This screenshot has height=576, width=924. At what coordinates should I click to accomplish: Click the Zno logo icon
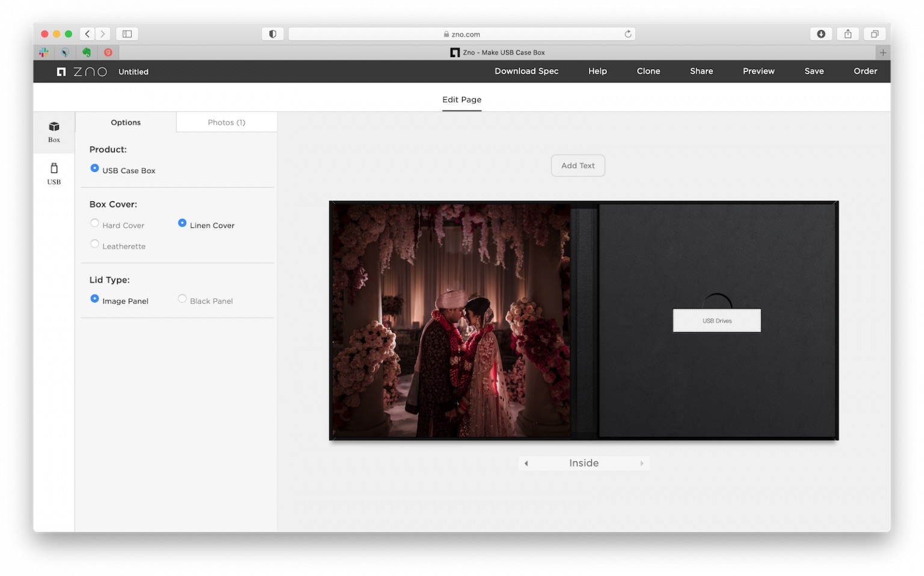tap(61, 72)
